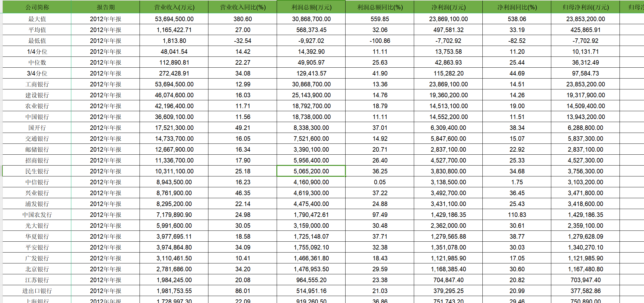644x303 pixels.
Task: Click 营业收入 cell 46,074,600.00 for 建设银行
Action: coord(174,95)
